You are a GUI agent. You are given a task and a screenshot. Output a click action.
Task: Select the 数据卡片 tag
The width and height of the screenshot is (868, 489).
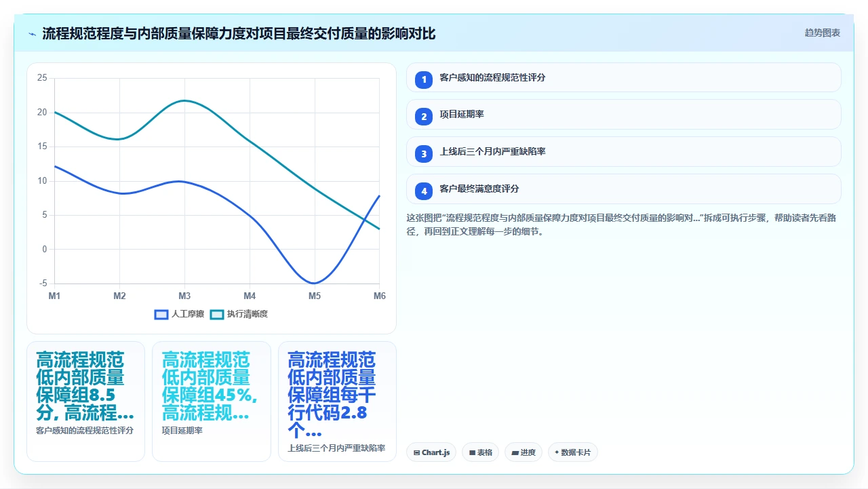click(573, 452)
